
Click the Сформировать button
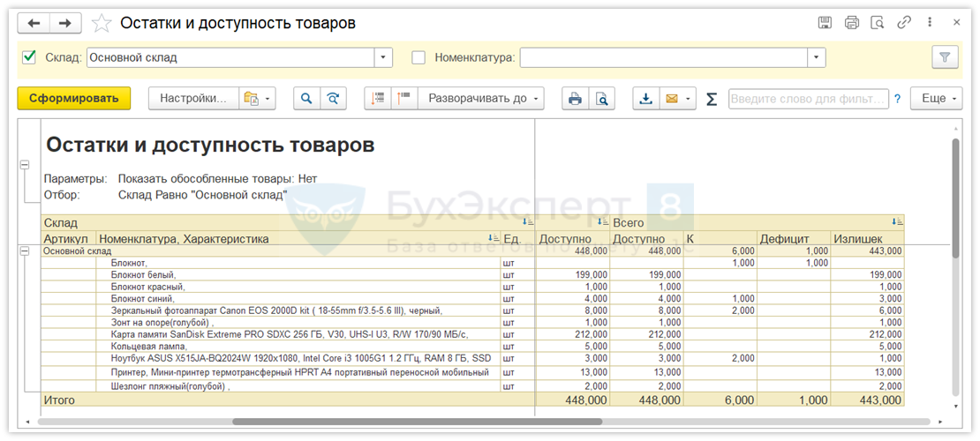[x=73, y=99]
